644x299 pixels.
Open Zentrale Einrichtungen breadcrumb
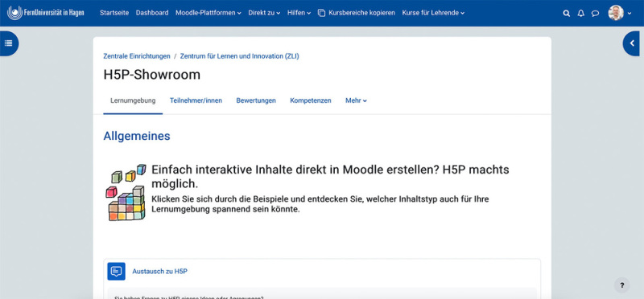click(x=137, y=56)
